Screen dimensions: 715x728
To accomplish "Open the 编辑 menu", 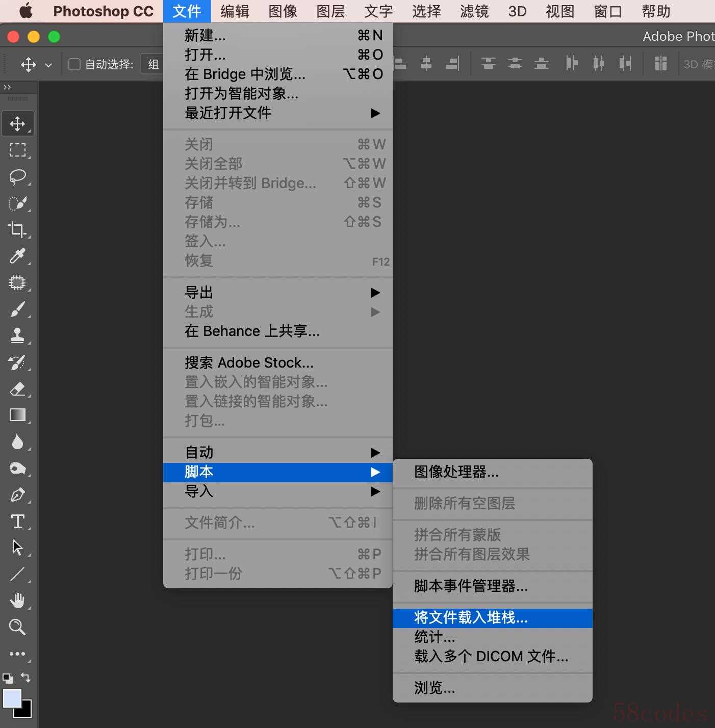I will [235, 11].
